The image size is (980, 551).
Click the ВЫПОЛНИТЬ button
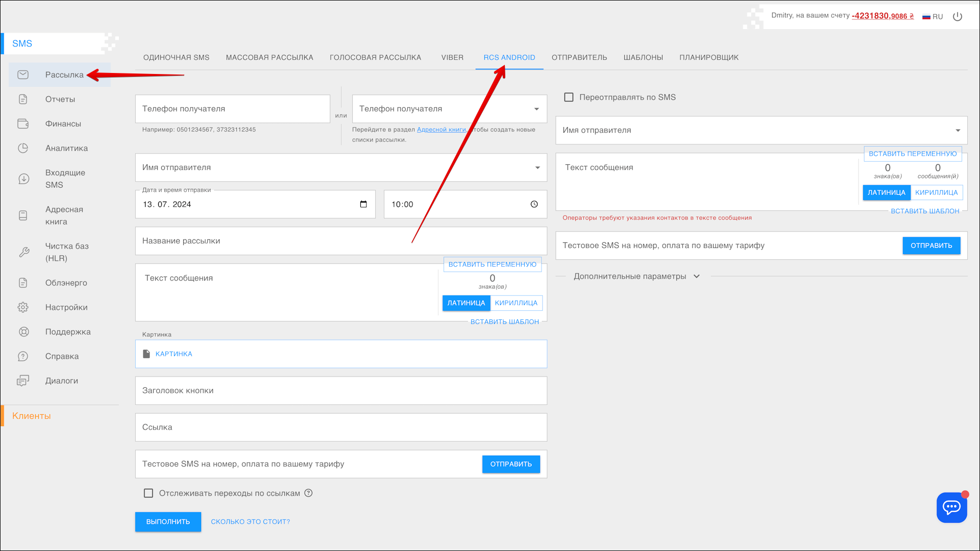click(168, 521)
